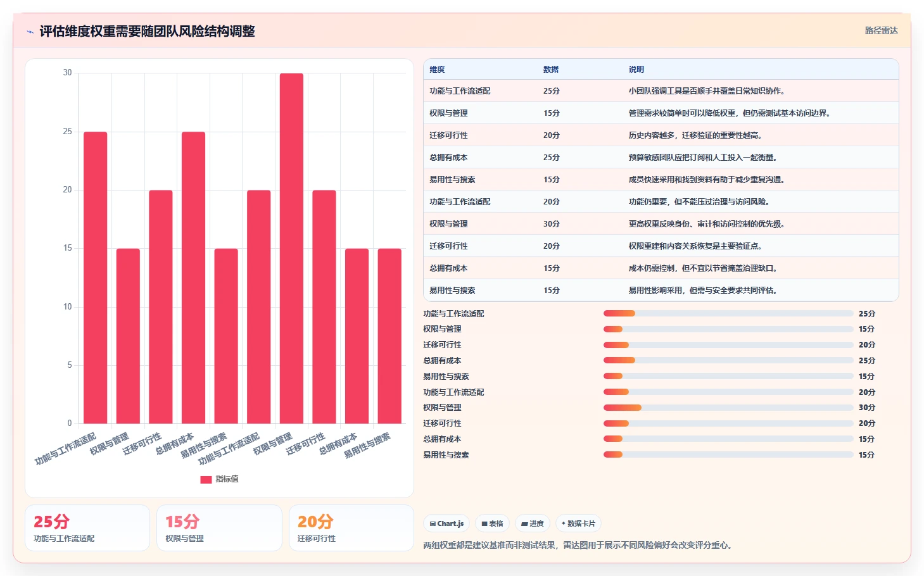This screenshot has width=924, height=576.
Task: Click the 权限与管理 progress bar at 30分
Action: coord(728,408)
